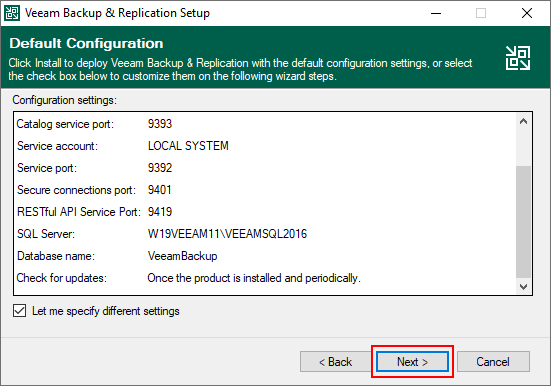The height and width of the screenshot is (386, 551).
Task: Select the Catalog service port value 9393
Action: pyautogui.click(x=160, y=124)
